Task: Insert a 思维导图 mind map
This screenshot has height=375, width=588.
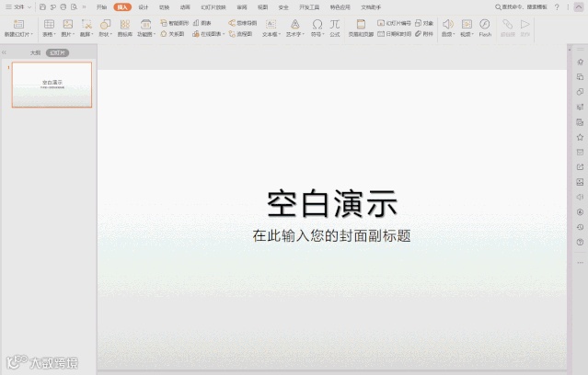Action: (243, 23)
